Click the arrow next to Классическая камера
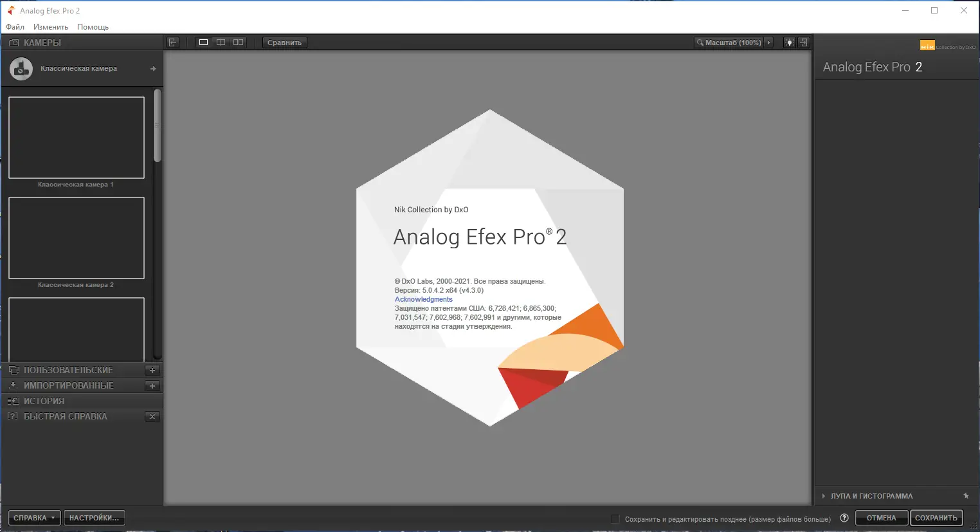 [153, 69]
